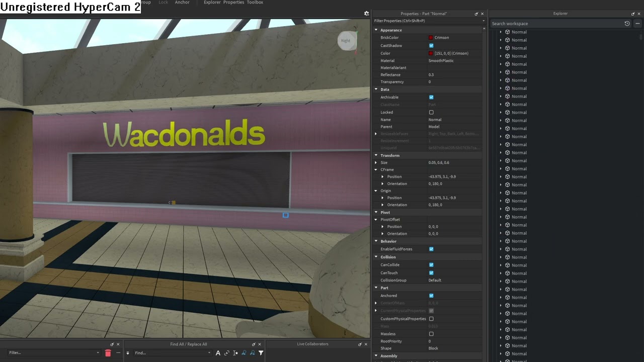
Task: Collapse the Appearance section
Action: click(x=376, y=30)
